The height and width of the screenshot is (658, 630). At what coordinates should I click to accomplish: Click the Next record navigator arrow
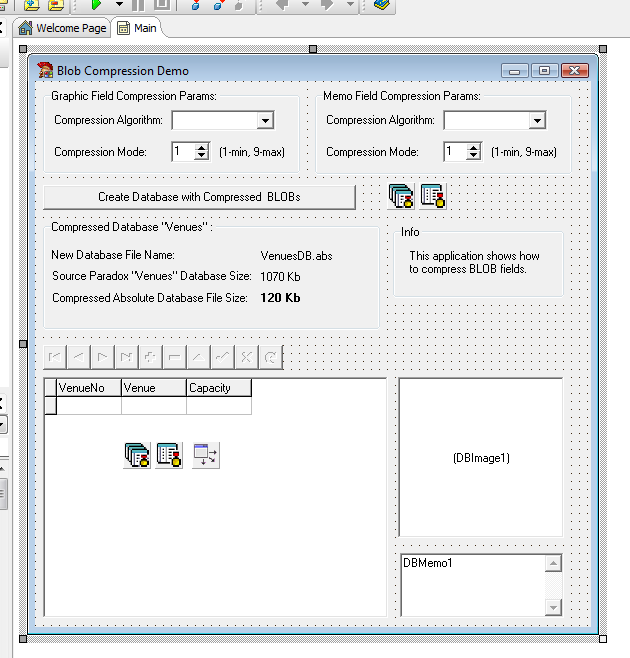point(103,356)
